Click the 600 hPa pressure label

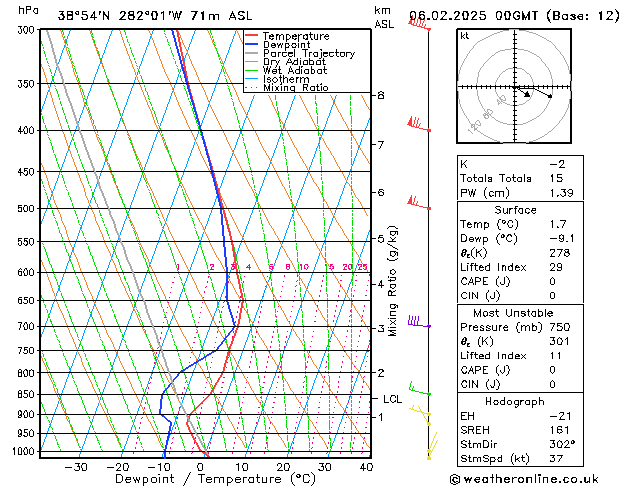[x=28, y=272]
